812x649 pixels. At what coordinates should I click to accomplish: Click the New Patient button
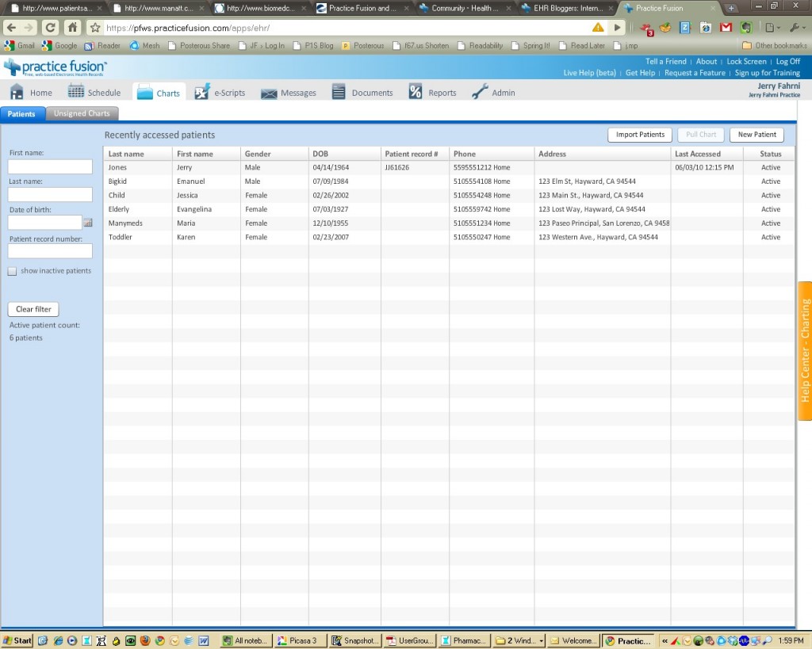pyautogui.click(x=756, y=134)
